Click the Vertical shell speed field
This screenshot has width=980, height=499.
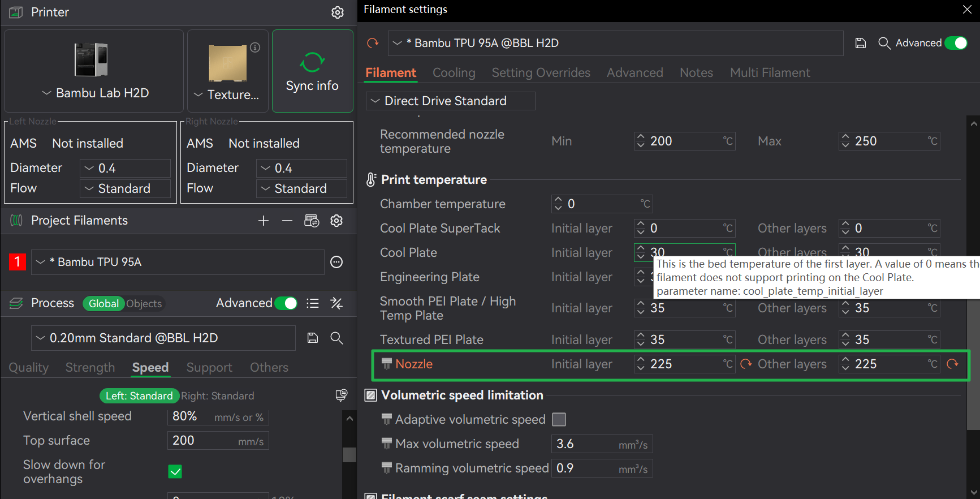pos(218,417)
